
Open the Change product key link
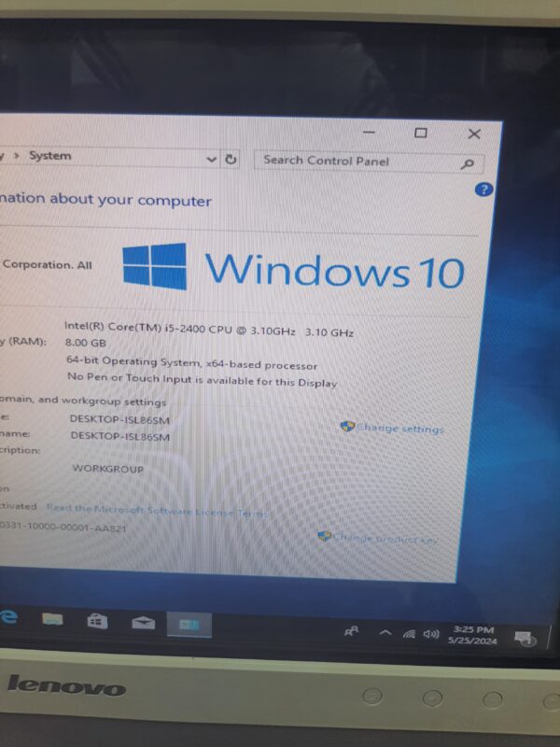pyautogui.click(x=384, y=538)
